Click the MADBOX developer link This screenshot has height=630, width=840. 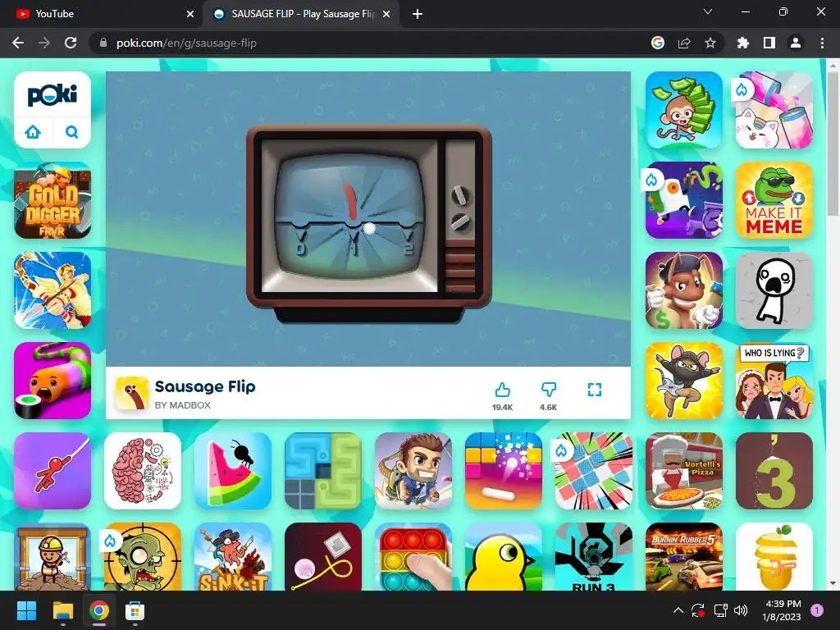(x=183, y=405)
